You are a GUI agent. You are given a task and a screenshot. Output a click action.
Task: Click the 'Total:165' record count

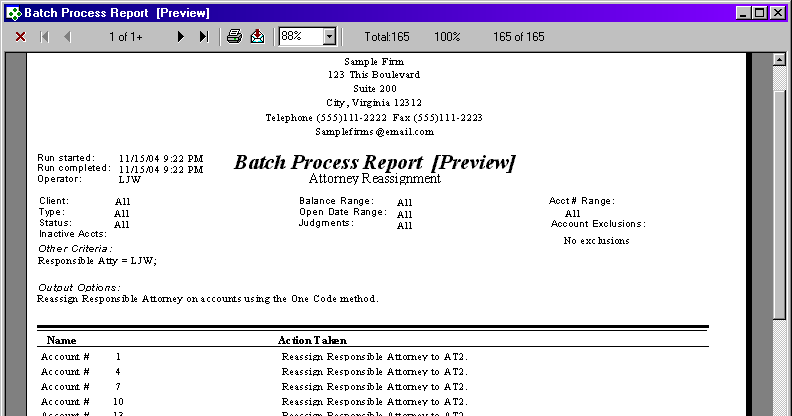coord(386,37)
